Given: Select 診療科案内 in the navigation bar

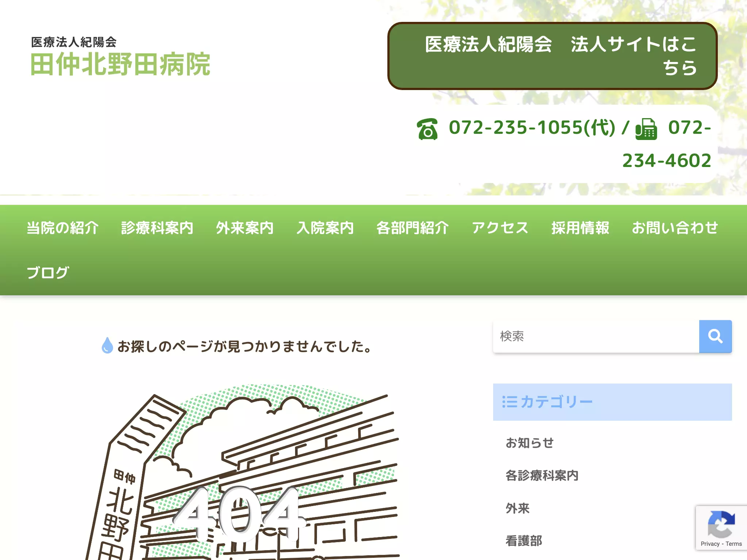Looking at the screenshot, I should (157, 227).
